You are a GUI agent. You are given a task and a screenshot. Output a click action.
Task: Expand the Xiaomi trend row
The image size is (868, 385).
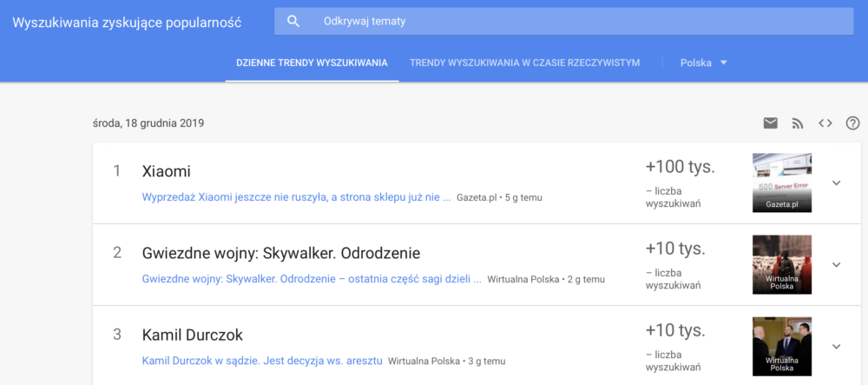[x=837, y=183]
